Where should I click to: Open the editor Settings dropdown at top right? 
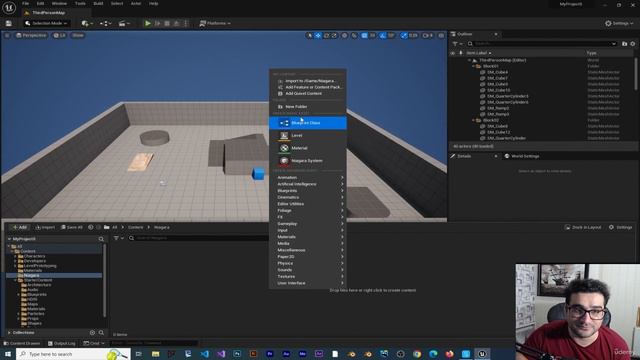pos(619,23)
